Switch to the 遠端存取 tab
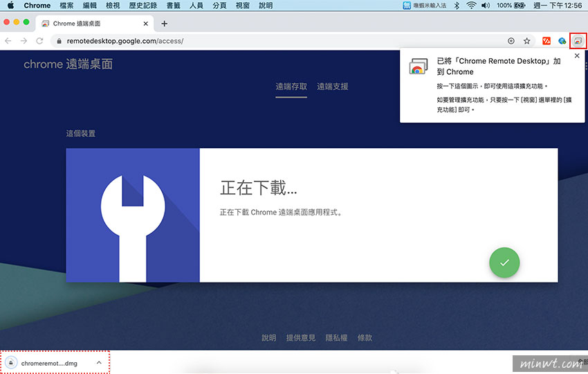This screenshot has height=374, width=588. [x=291, y=87]
